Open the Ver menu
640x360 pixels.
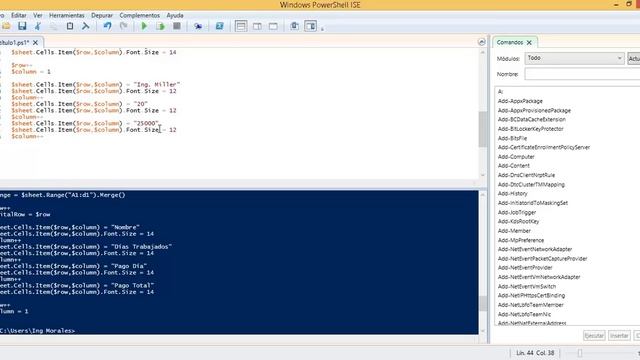coord(38,15)
